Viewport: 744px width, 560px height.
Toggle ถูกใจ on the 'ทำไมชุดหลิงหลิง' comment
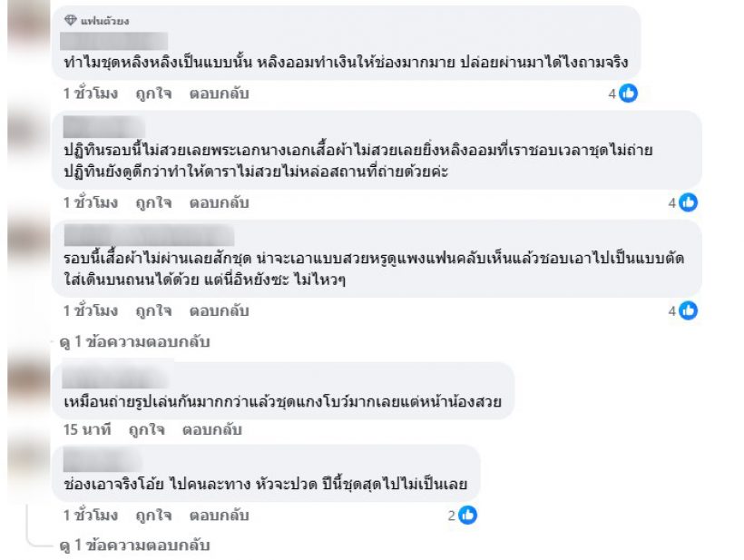pos(153,93)
